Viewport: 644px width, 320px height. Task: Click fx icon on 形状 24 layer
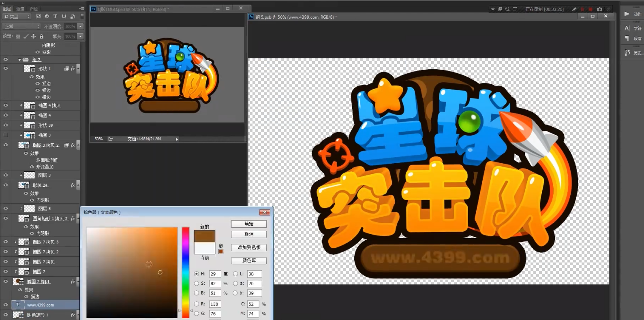(73, 185)
